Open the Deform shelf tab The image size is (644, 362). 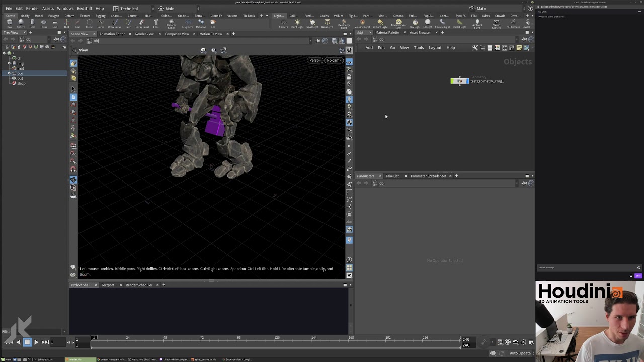pos(69,16)
